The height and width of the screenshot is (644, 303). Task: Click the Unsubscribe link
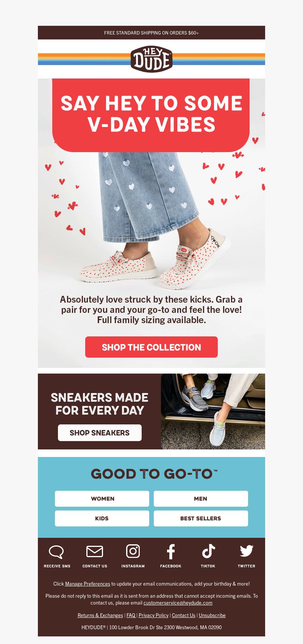point(212,615)
